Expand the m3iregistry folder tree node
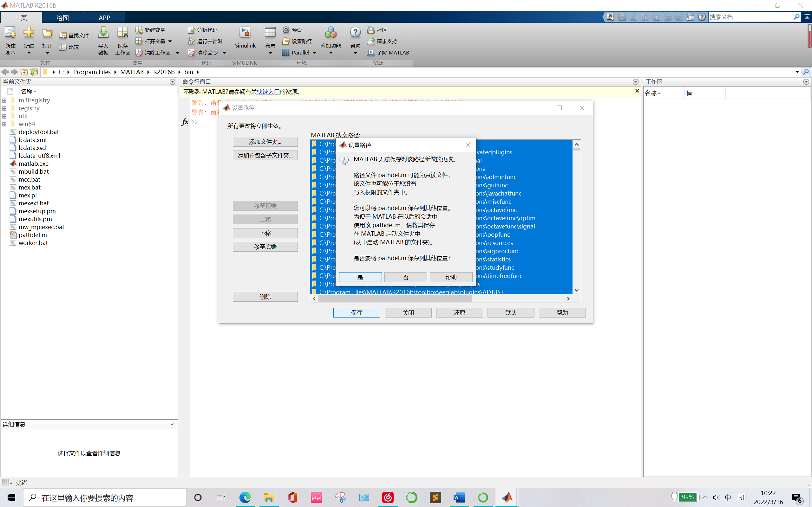812x507 pixels. (4, 100)
